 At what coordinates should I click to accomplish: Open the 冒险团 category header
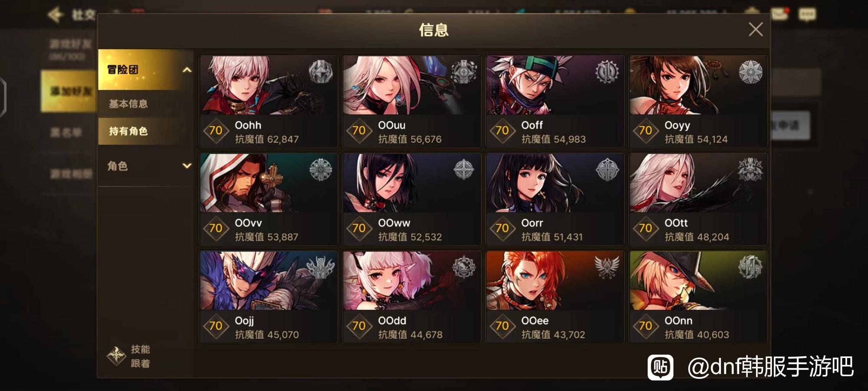pos(146,70)
